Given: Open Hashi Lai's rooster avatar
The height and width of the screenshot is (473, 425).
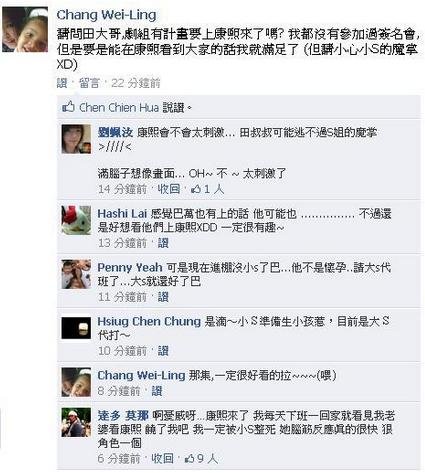Looking at the screenshot, I should (76, 220).
